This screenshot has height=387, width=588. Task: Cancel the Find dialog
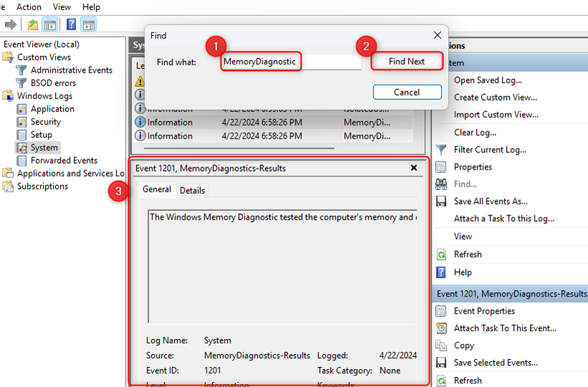407,92
